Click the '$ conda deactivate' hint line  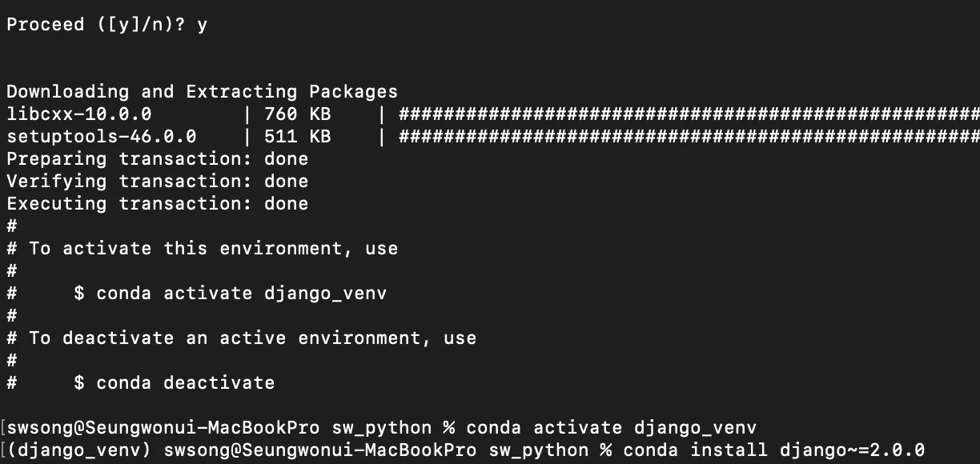tap(174, 383)
